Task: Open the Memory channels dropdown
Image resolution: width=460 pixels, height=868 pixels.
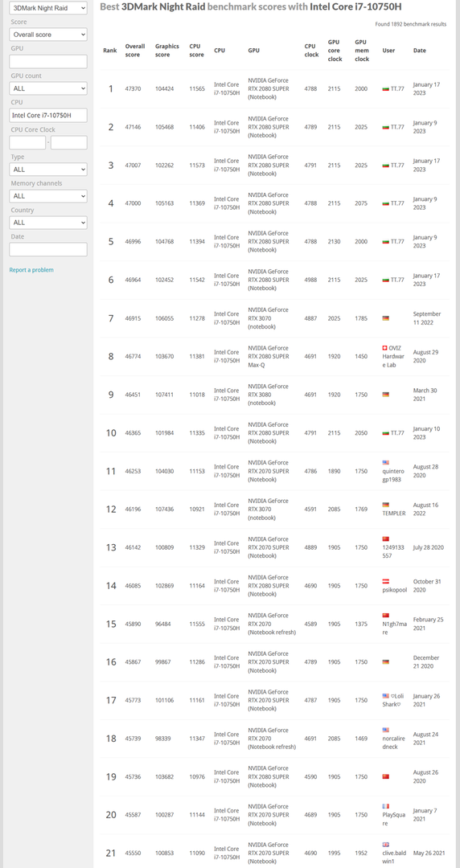Action: point(48,196)
